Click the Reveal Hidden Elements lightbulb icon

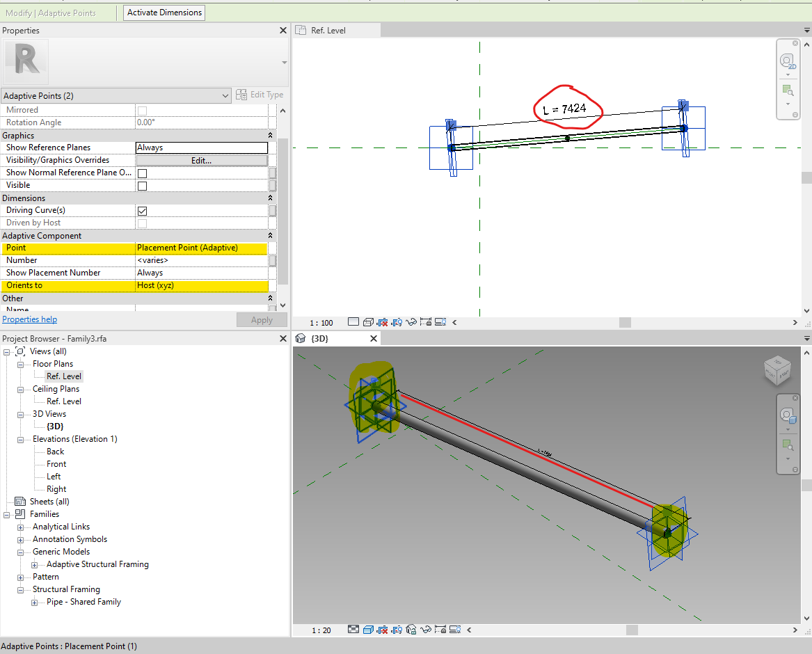pyautogui.click(x=397, y=630)
